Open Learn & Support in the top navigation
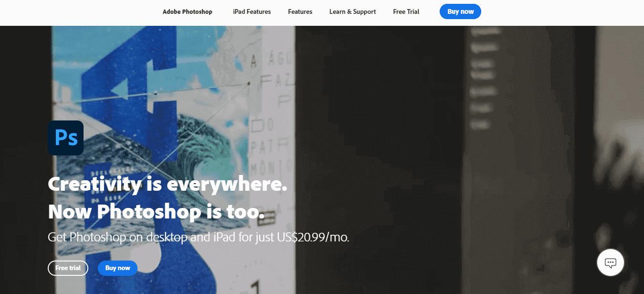644x294 pixels. (353, 11)
